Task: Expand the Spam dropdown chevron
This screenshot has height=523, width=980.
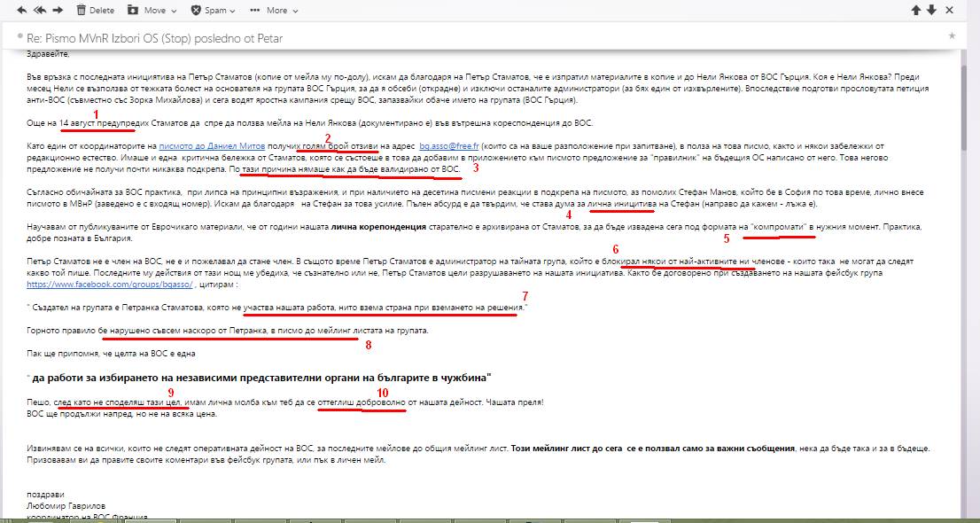Action: [x=231, y=12]
